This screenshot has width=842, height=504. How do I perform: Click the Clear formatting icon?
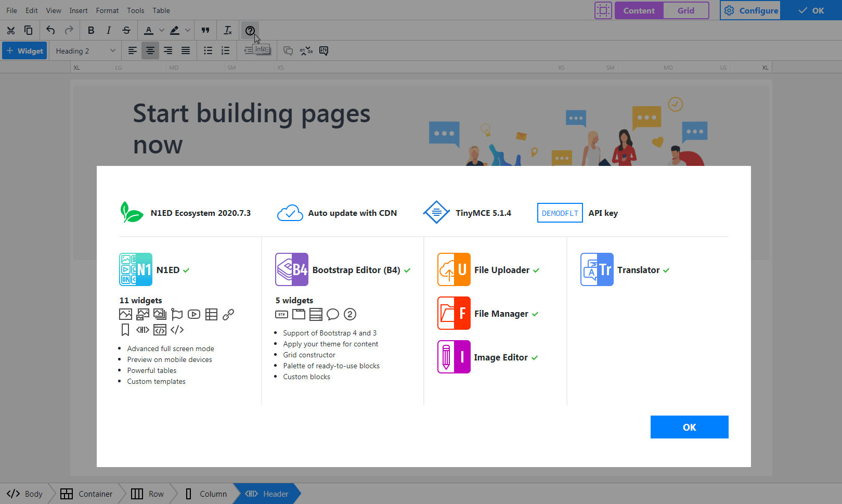point(228,30)
